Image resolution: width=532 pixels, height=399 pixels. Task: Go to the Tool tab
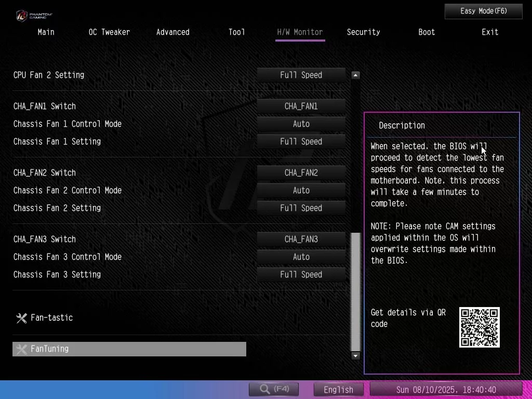point(236,32)
